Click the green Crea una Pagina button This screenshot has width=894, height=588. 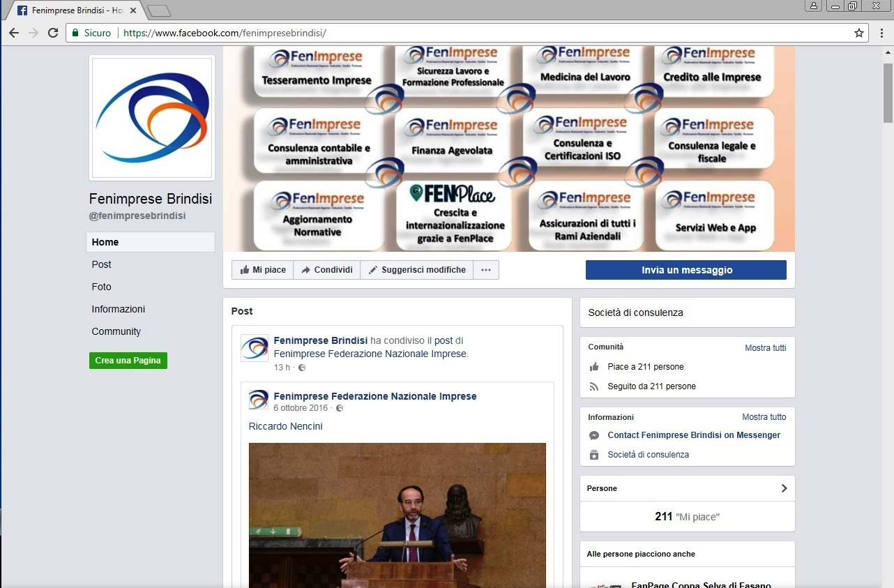pyautogui.click(x=128, y=361)
